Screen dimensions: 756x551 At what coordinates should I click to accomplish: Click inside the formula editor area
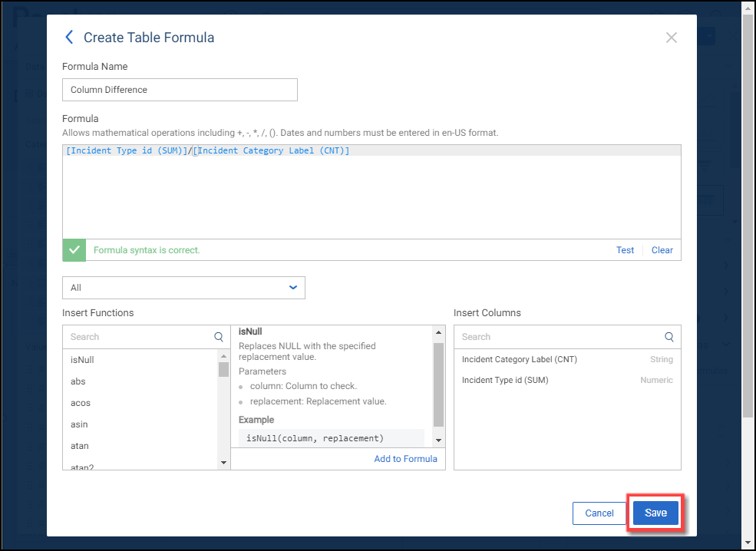(x=371, y=196)
